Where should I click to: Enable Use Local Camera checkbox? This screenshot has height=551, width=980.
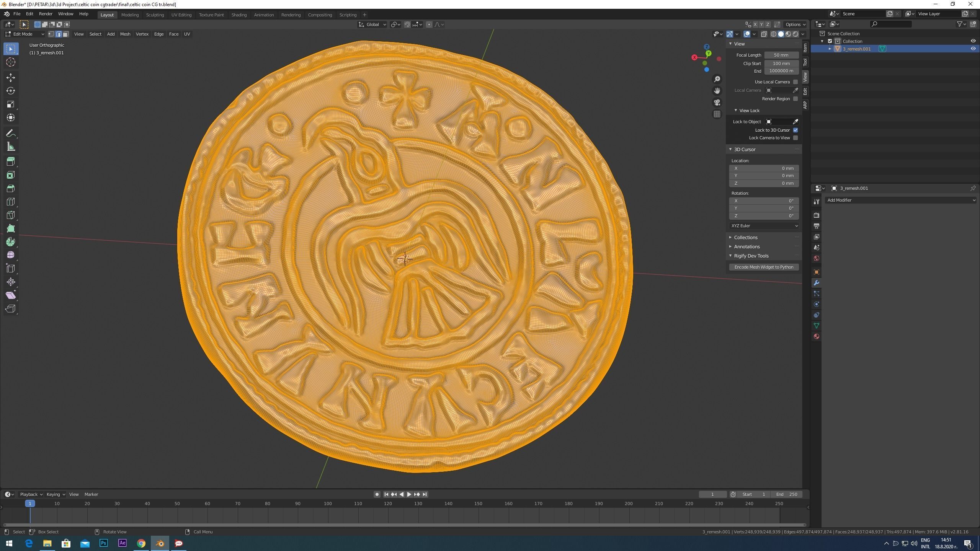tap(795, 82)
